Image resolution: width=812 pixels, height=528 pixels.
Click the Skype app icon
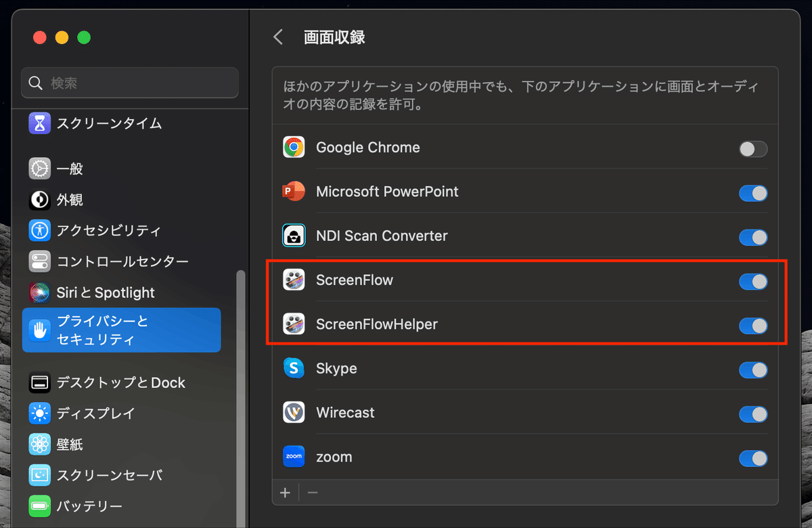coord(294,369)
